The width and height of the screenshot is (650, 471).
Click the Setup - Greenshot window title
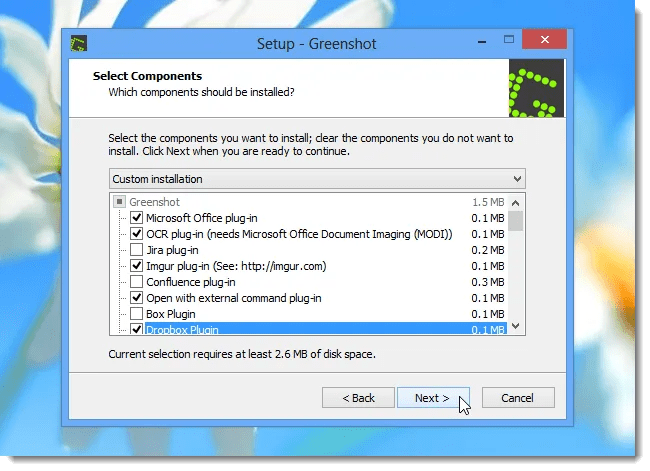pyautogui.click(x=316, y=44)
